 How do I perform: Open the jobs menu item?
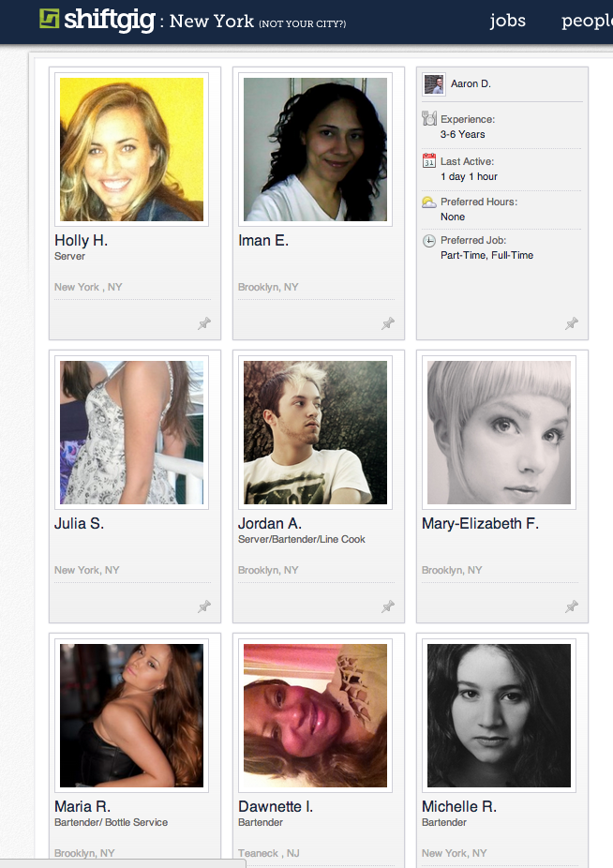pyautogui.click(x=507, y=21)
